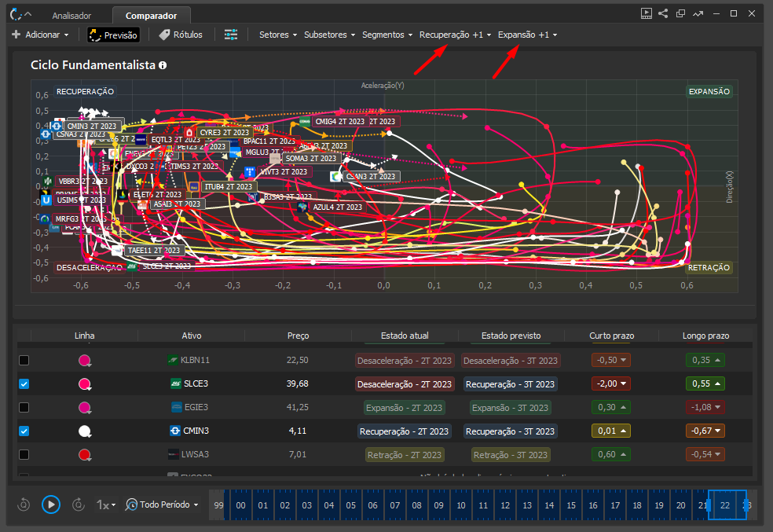The width and height of the screenshot is (773, 532).
Task: Click the KLBN11 asset logo icon
Action: [x=173, y=360]
